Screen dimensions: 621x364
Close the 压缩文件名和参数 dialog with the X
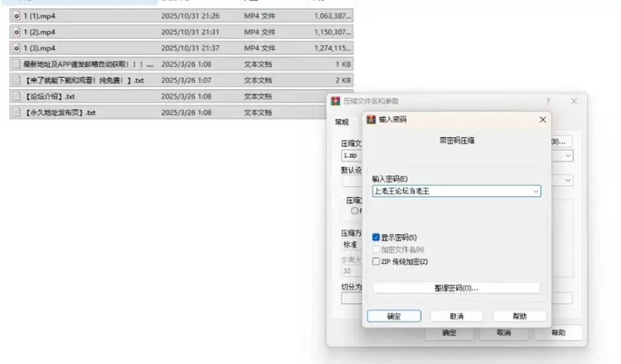[574, 102]
